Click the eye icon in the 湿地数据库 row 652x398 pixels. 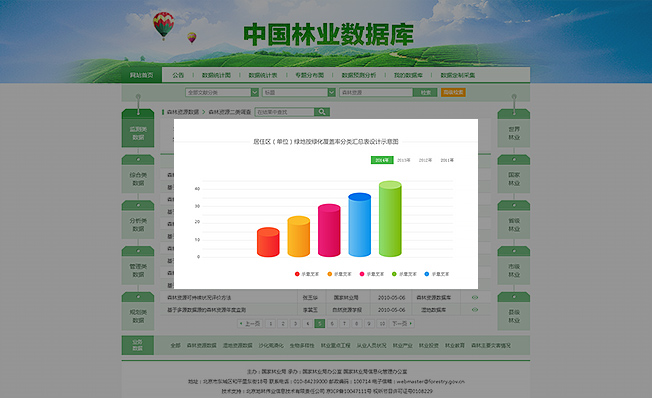[x=475, y=310]
